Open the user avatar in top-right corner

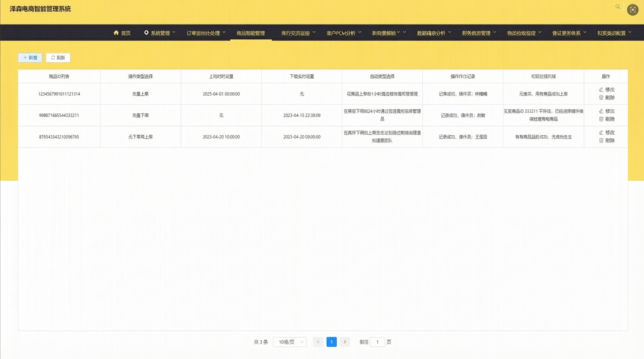(x=633, y=10)
